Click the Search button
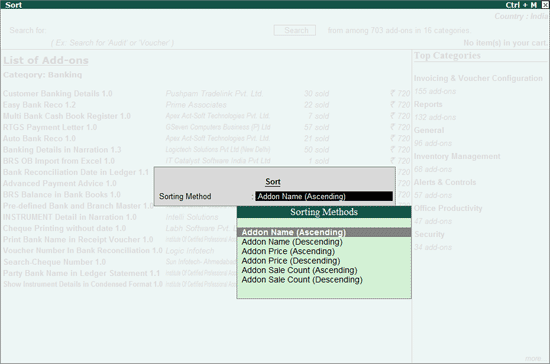Image resolution: width=550 pixels, height=364 pixels. click(x=295, y=30)
